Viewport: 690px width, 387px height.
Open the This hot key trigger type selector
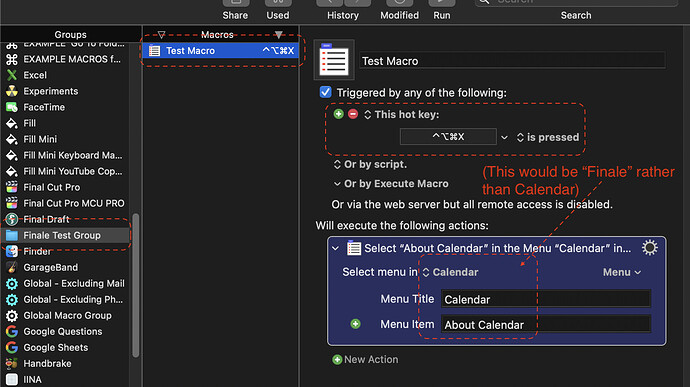pyautogui.click(x=367, y=115)
